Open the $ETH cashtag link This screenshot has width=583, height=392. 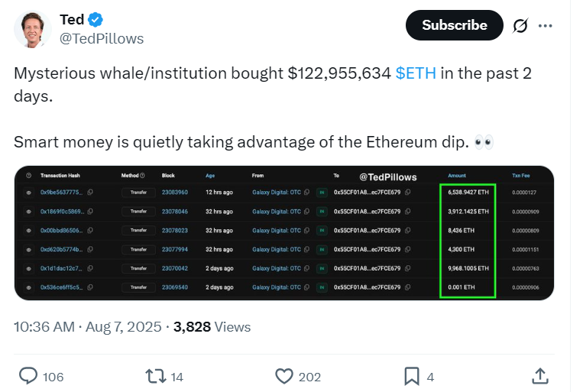coord(416,73)
